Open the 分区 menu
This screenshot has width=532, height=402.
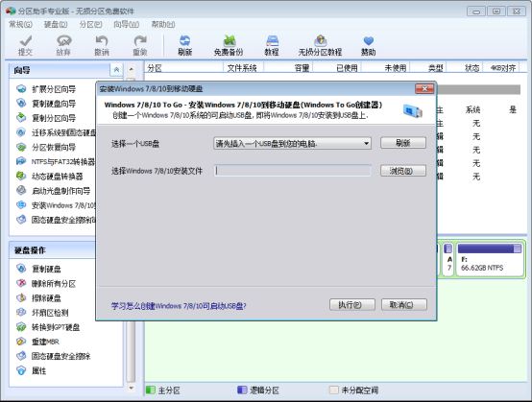(x=90, y=24)
